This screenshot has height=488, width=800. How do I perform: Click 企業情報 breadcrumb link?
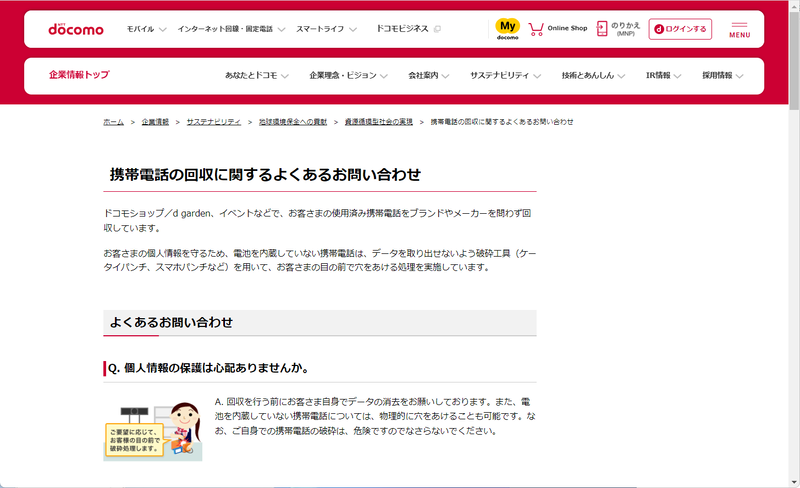click(x=155, y=122)
